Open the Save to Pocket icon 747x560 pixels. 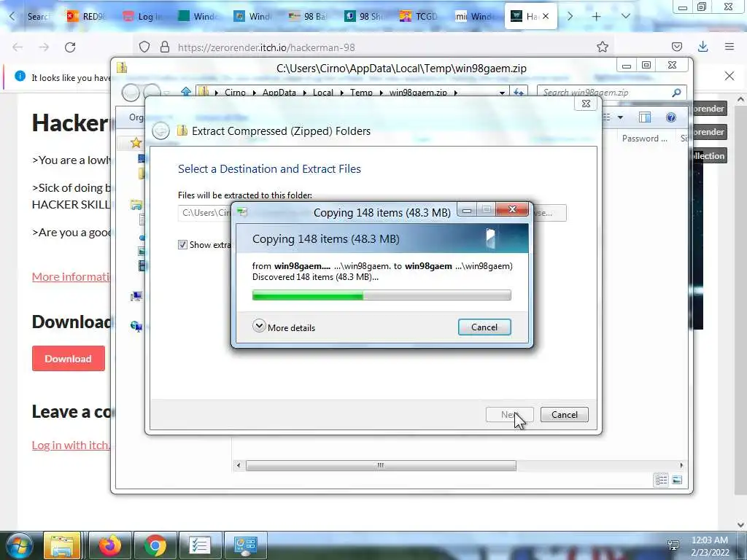(676, 47)
